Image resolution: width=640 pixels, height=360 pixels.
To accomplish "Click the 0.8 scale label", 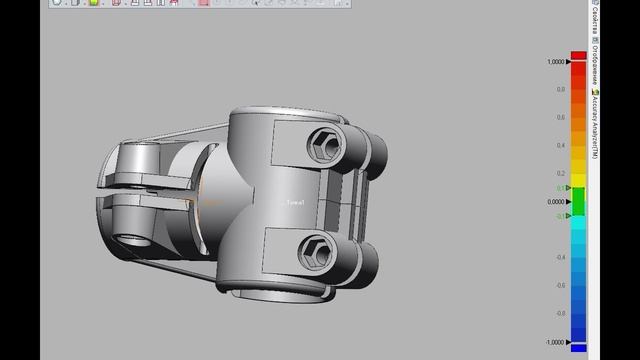I will 561,89.
